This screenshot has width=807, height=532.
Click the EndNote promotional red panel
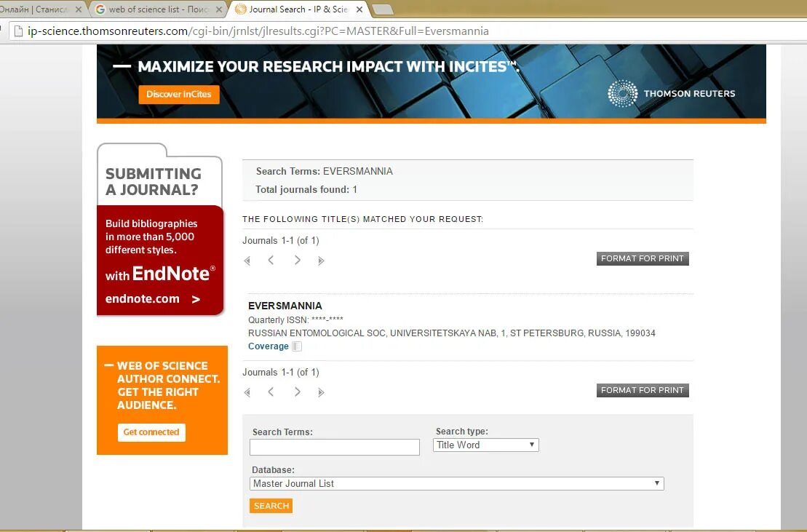160,261
